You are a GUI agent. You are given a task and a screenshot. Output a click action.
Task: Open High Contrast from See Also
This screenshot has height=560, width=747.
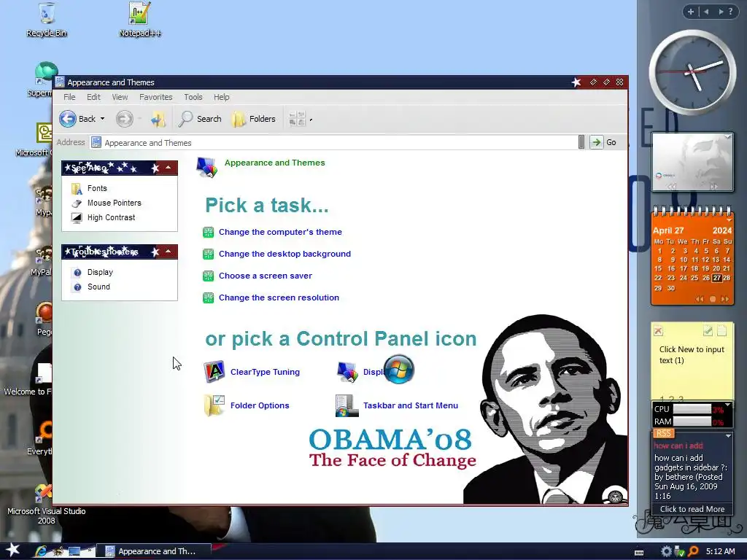coord(111,217)
